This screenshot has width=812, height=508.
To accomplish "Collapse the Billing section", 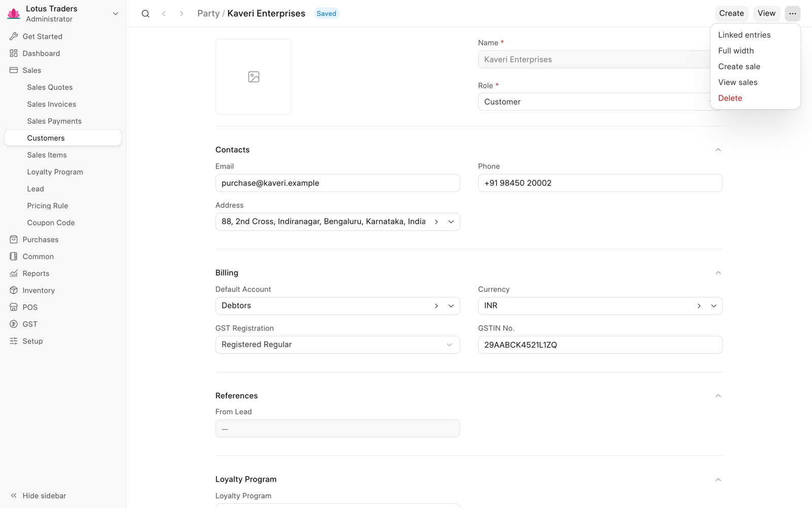I will click(x=718, y=273).
